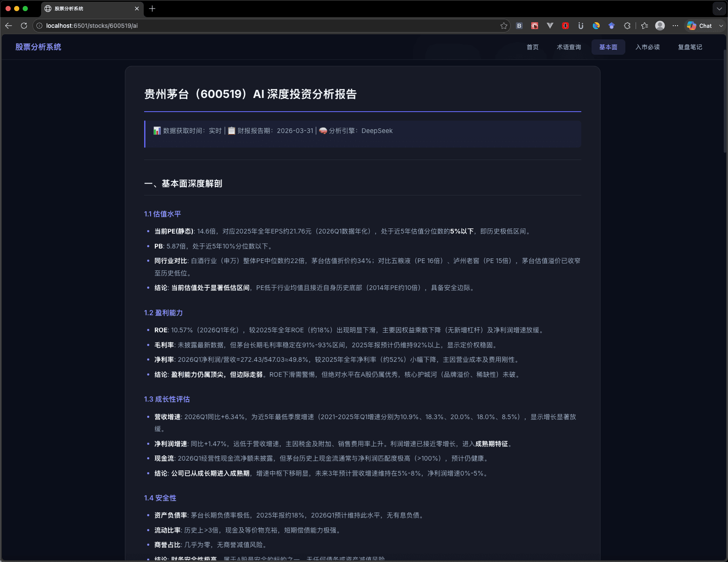Screen dimensions: 728x562
Task: Open the V-shaped extension icon
Action: [x=550, y=26]
